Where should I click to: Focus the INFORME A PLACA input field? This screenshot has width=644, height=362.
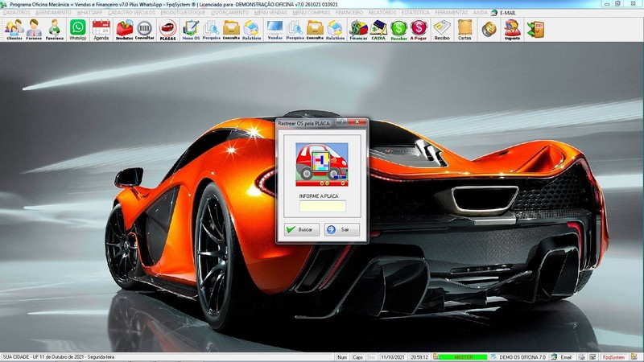[x=323, y=206]
